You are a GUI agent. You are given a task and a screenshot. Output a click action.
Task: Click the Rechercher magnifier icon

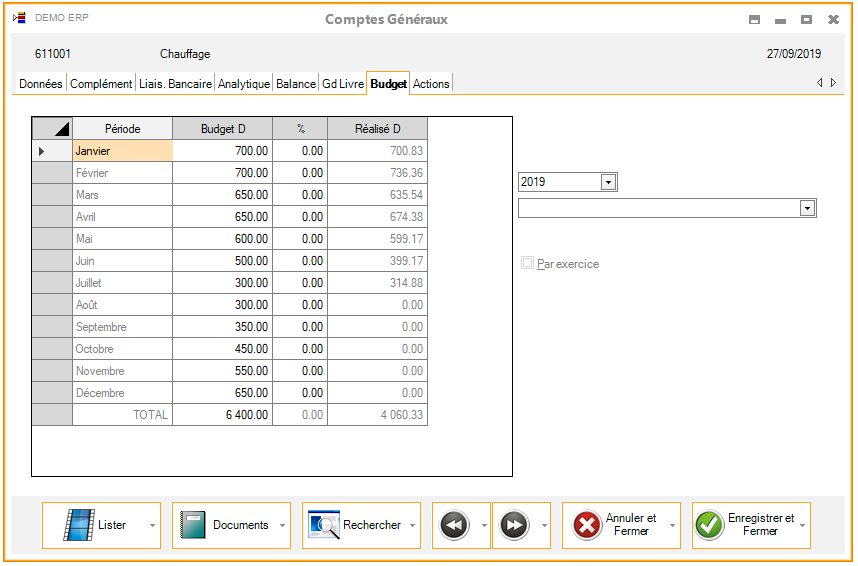tap(324, 525)
